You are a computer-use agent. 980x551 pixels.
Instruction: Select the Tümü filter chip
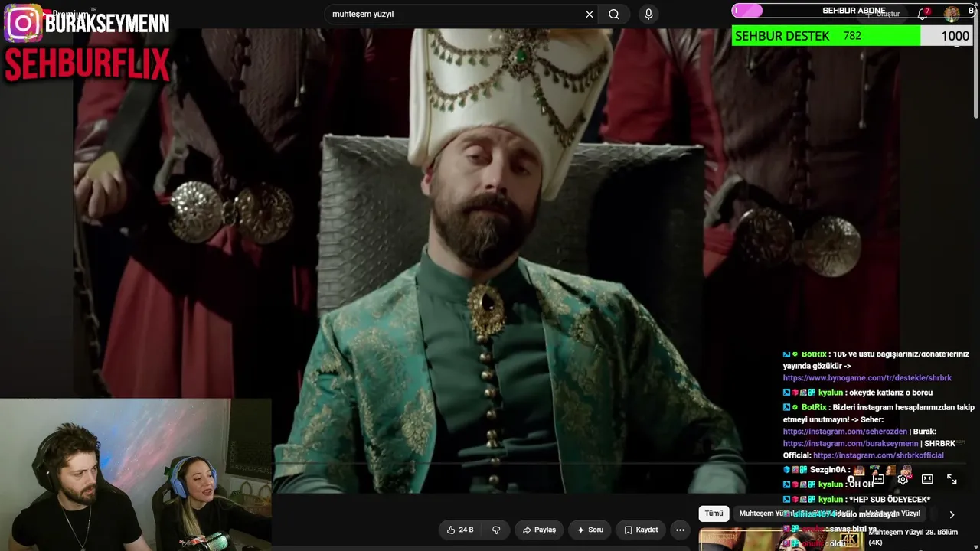714,514
